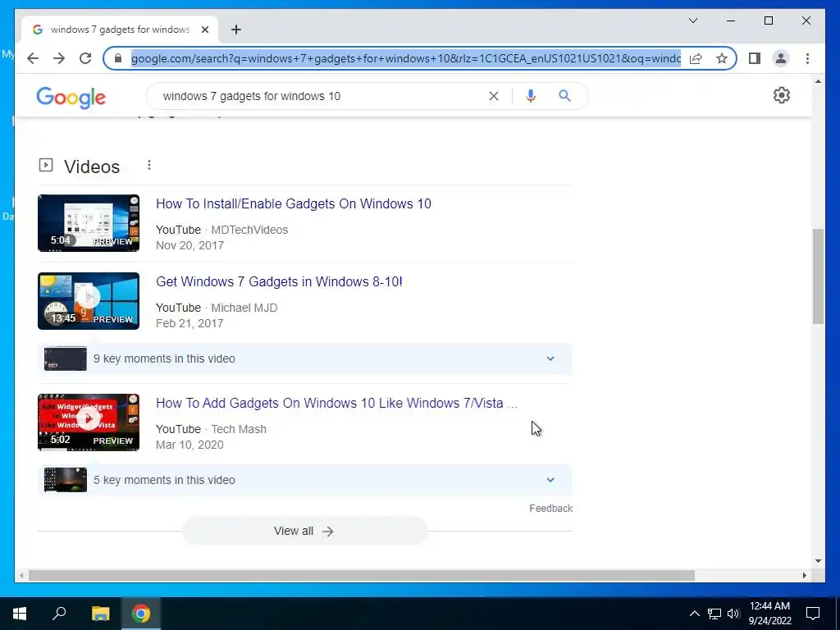Screen dimensions: 840x630
Task: Click the 5 key moments small thumbnail
Action: 66,480
